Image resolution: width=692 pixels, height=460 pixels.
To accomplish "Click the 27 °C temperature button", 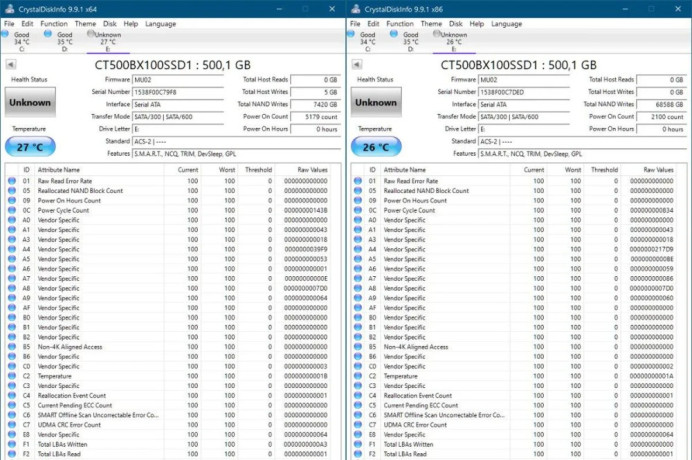I will click(30, 147).
